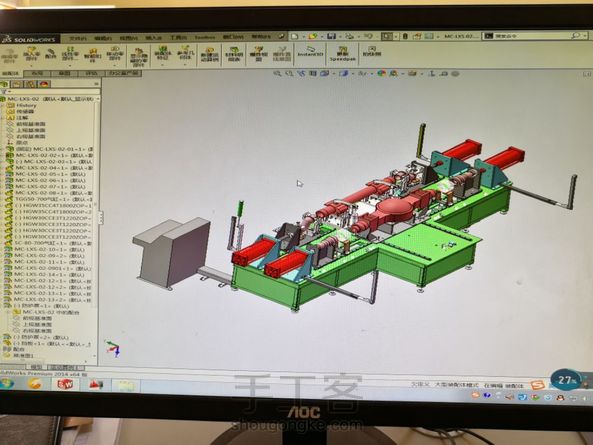Select the first CommandManager tab, below the ribbon
This screenshot has width=593, height=445.
11,73
